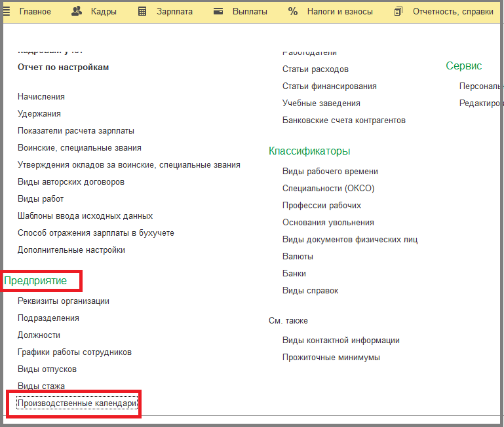This screenshot has height=427, width=504.
Task: Open Производственные календари
Action: (77, 403)
